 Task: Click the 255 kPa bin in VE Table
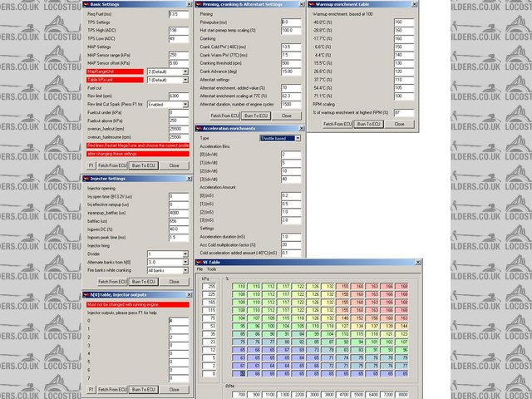coord(209,286)
